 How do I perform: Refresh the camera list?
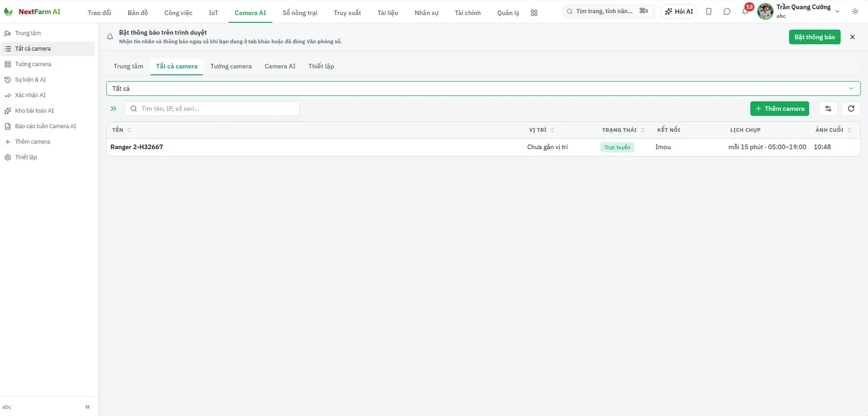[851, 108]
